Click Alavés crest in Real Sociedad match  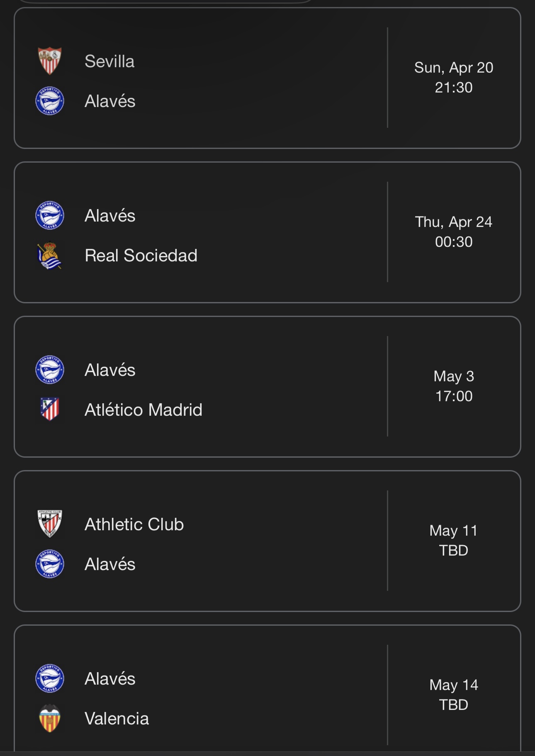50,215
